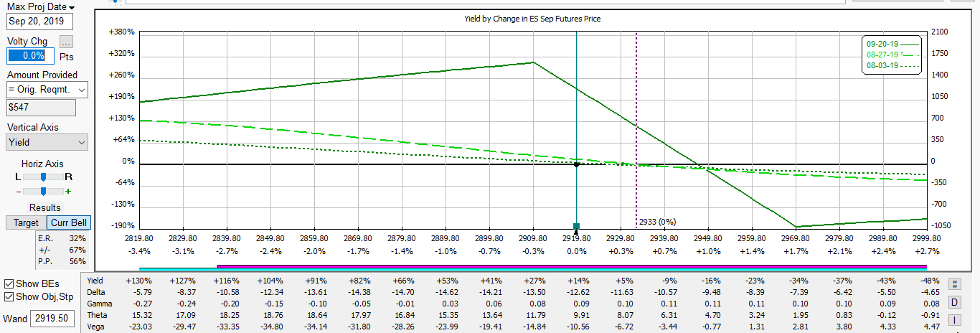Click the -48% Yield table cell

(x=930, y=281)
